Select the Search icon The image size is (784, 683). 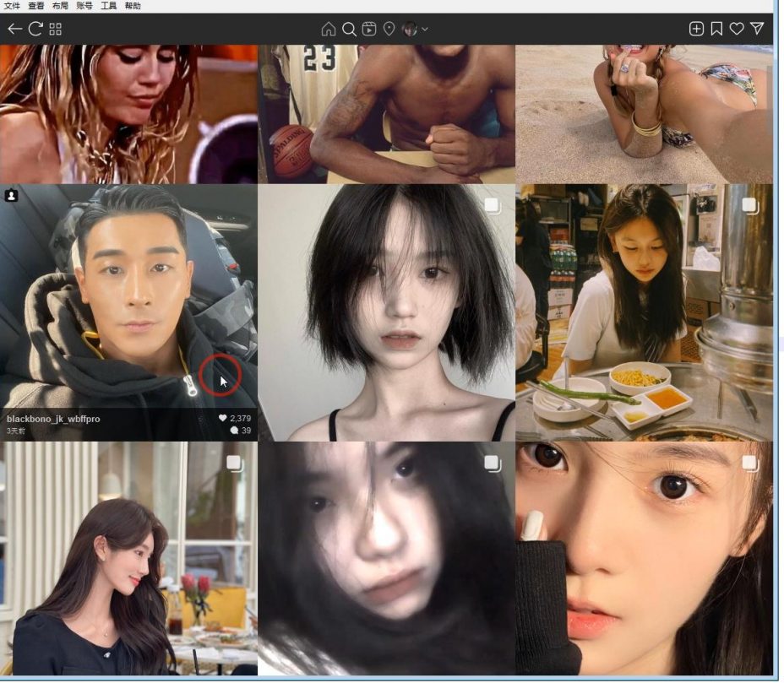(x=348, y=28)
